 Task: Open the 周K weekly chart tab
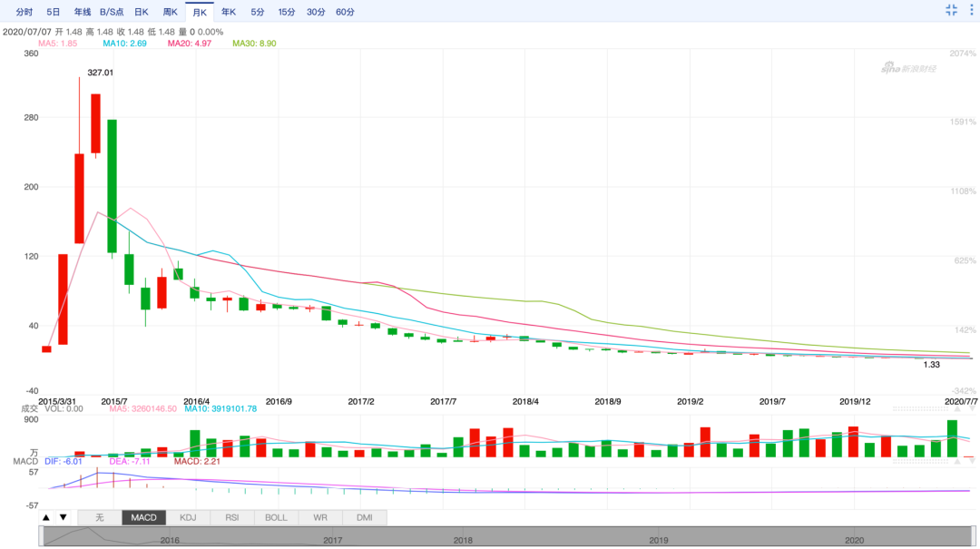(170, 12)
